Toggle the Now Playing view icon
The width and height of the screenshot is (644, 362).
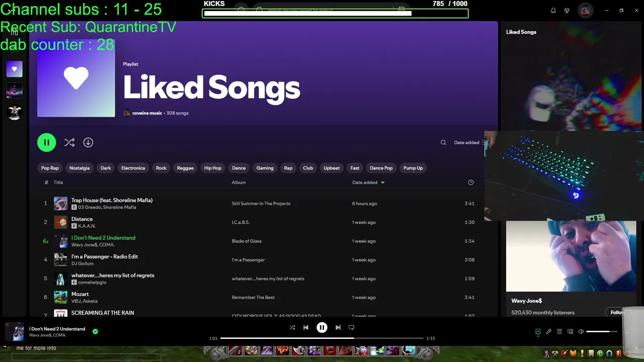(538, 331)
